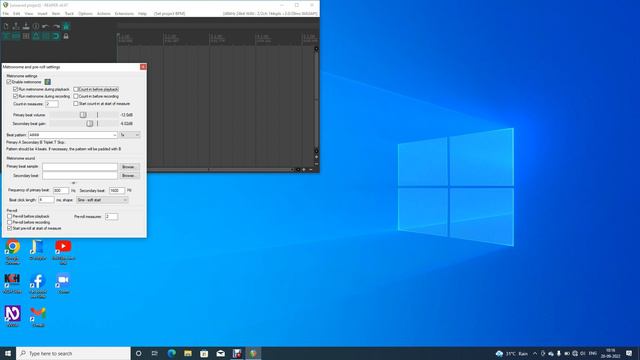Toggle the Grid lines toolbar icon
Viewport: 640px width, 360px height.
[46, 36]
